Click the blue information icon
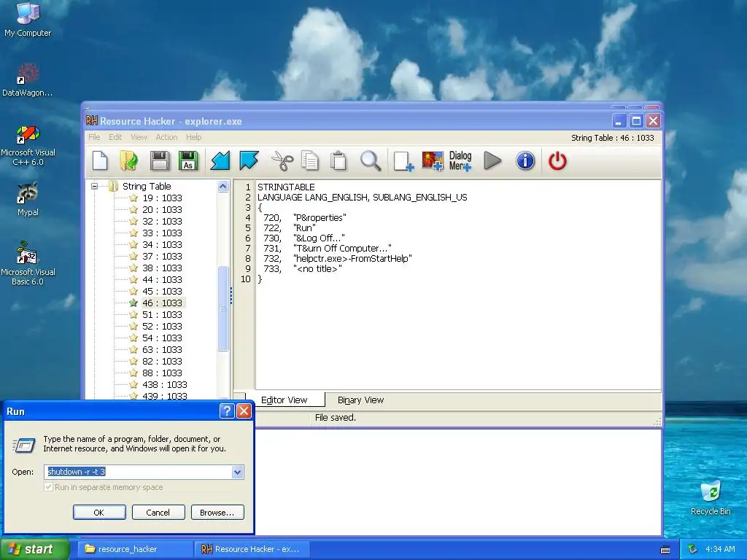747x560 pixels. click(525, 160)
